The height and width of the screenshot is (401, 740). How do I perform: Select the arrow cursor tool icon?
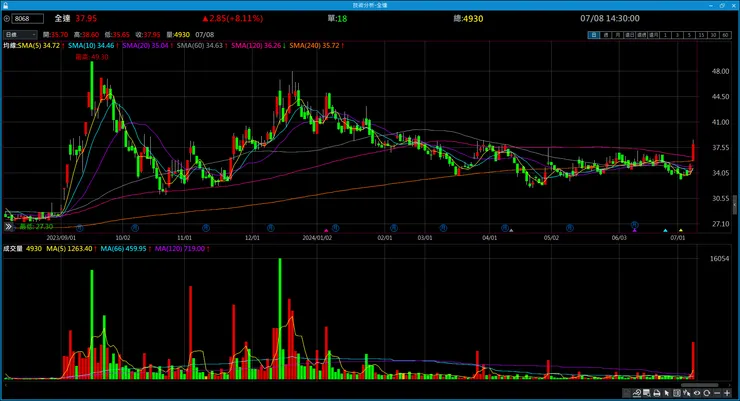667,393
